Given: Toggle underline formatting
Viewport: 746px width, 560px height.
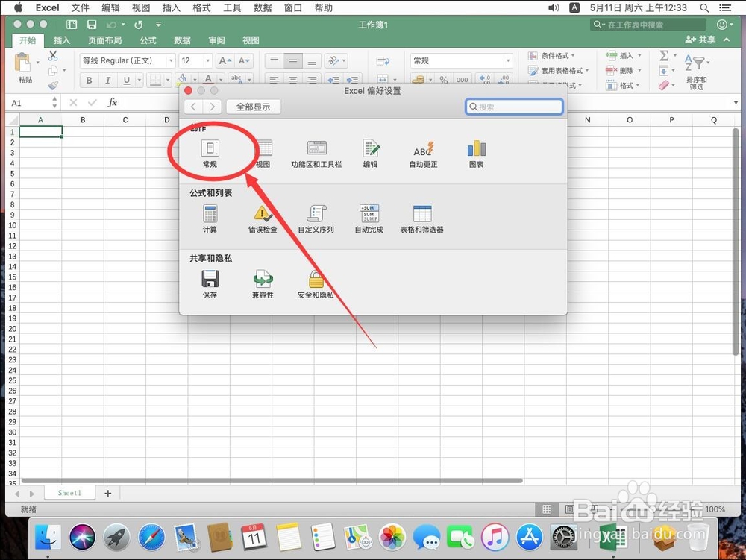Looking at the screenshot, I should [127, 81].
